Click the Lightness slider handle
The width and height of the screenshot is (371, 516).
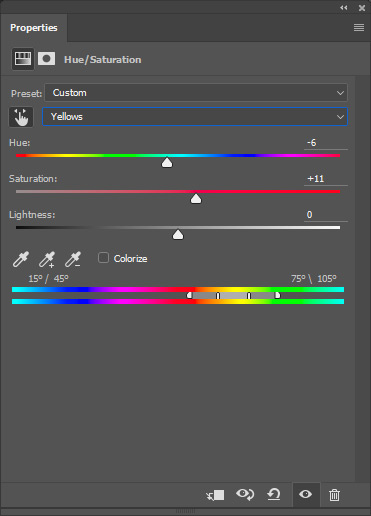tap(178, 235)
